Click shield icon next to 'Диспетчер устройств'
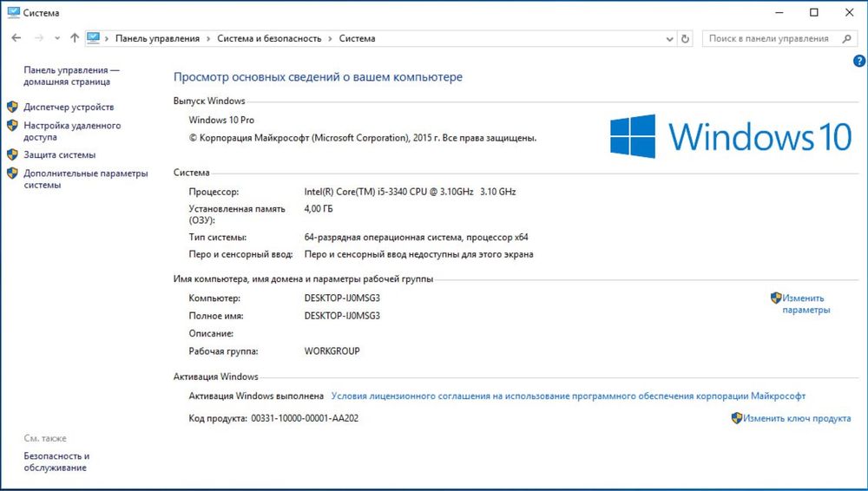This screenshot has width=868, height=491. [x=12, y=107]
